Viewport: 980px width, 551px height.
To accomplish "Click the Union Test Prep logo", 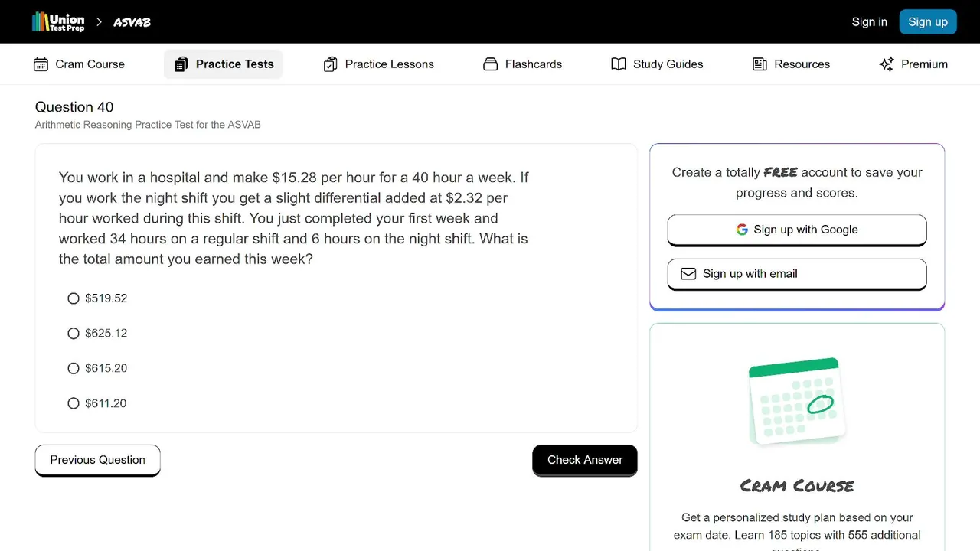I will (58, 21).
